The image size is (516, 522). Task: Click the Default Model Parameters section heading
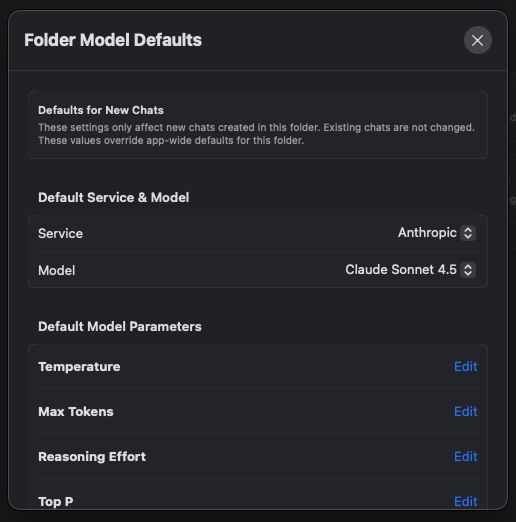point(120,326)
